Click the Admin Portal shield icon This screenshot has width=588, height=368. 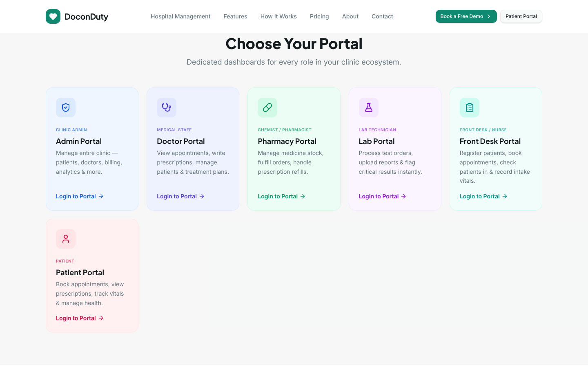[x=66, y=108]
